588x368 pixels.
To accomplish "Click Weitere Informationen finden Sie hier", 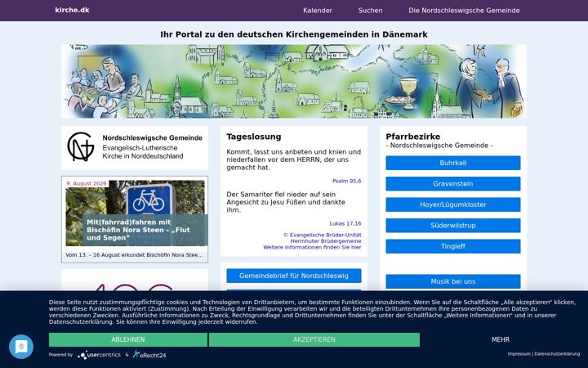I will [x=312, y=248].
